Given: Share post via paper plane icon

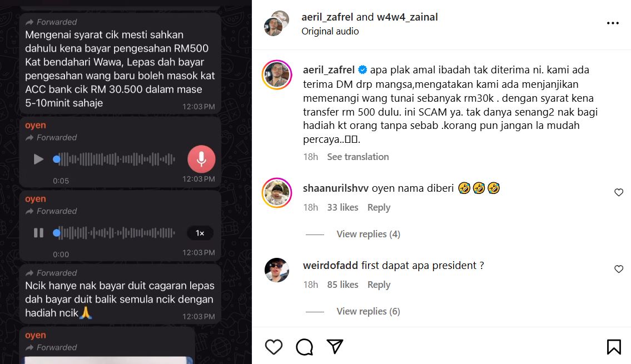Looking at the screenshot, I should [x=335, y=346].
